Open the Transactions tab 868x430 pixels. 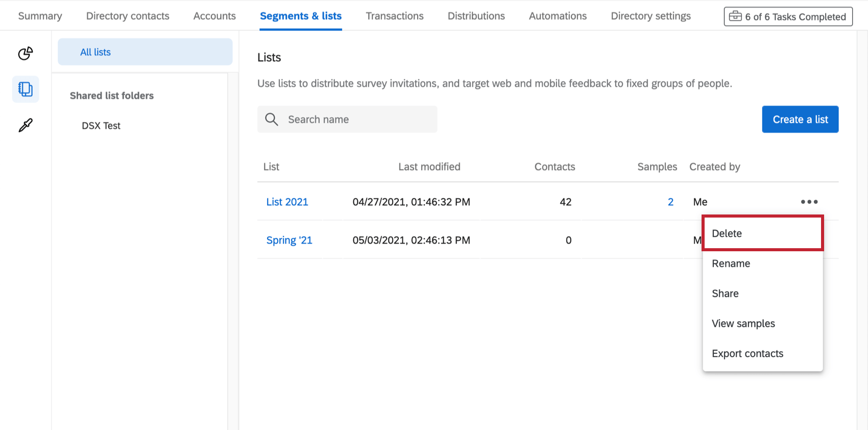point(395,16)
